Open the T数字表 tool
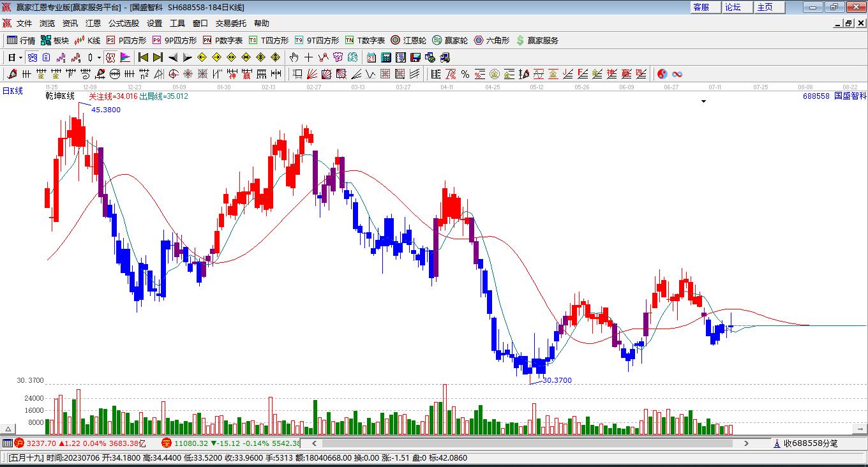The height and width of the screenshot is (467, 868). click(365, 40)
